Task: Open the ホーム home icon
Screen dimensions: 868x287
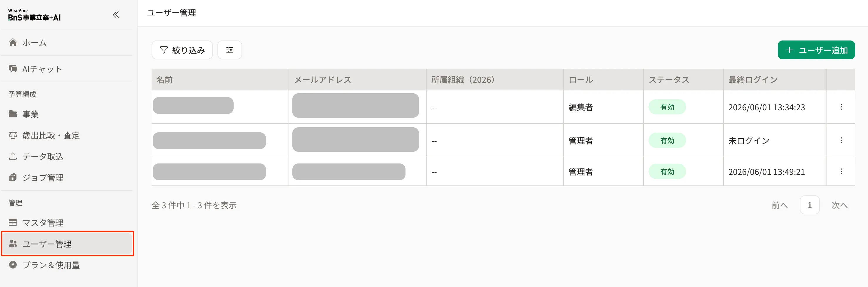Action: (13, 42)
